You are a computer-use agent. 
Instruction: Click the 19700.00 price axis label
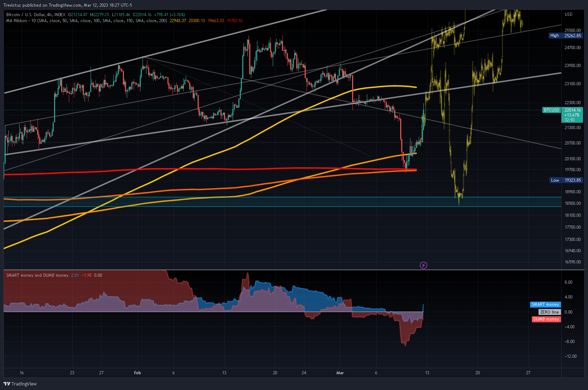[573, 170]
